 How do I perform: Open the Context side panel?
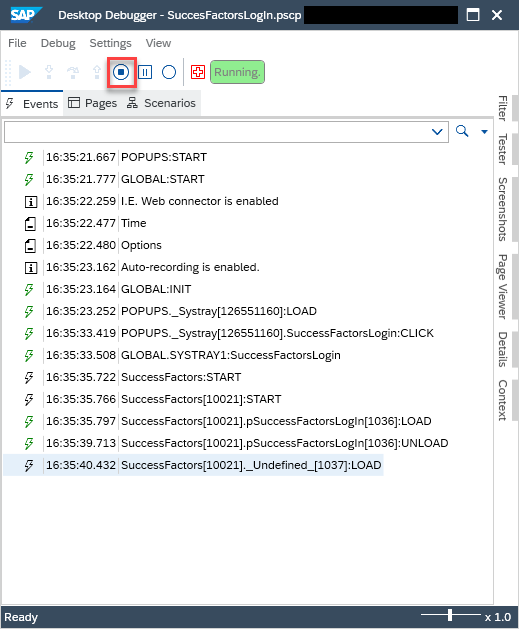point(503,400)
